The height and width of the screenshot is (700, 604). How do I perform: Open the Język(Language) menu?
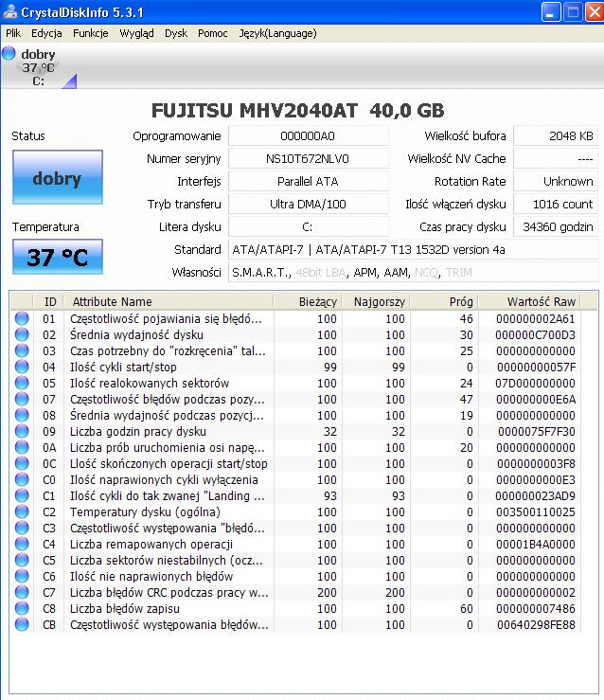coord(278,33)
